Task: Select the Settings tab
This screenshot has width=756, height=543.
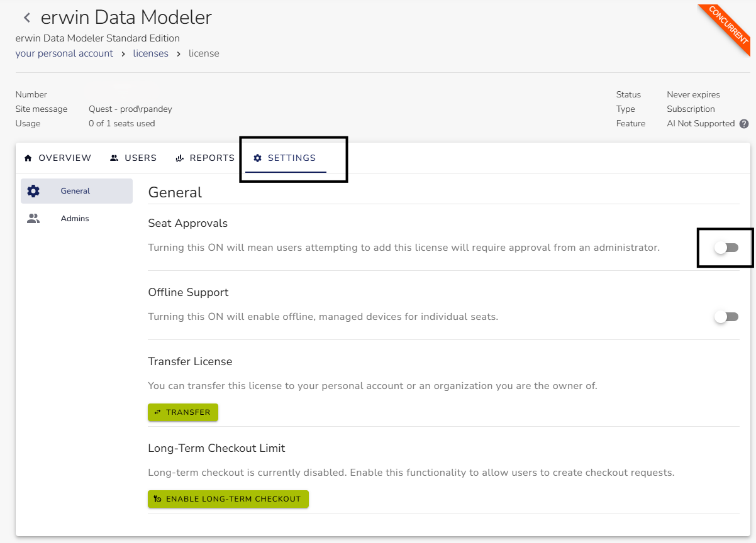Action: [286, 158]
